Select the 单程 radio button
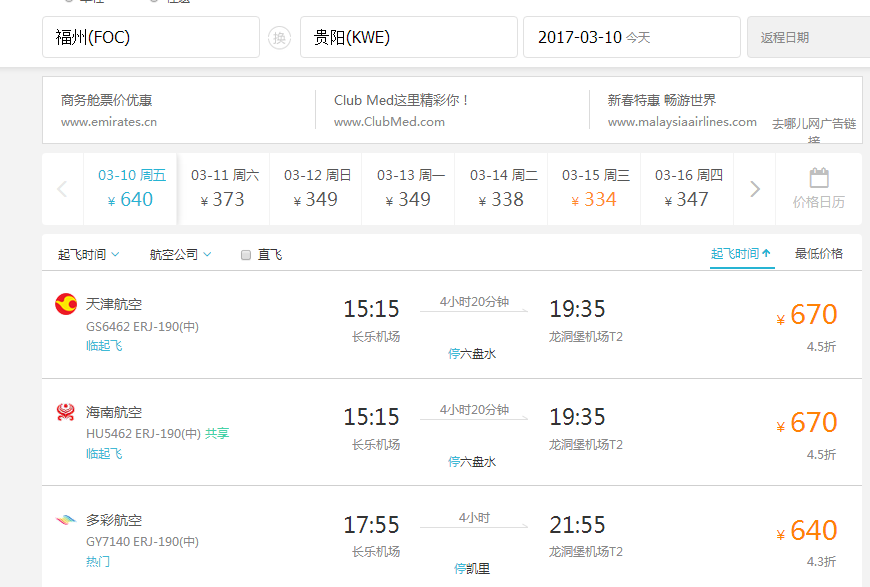 click(68, 3)
